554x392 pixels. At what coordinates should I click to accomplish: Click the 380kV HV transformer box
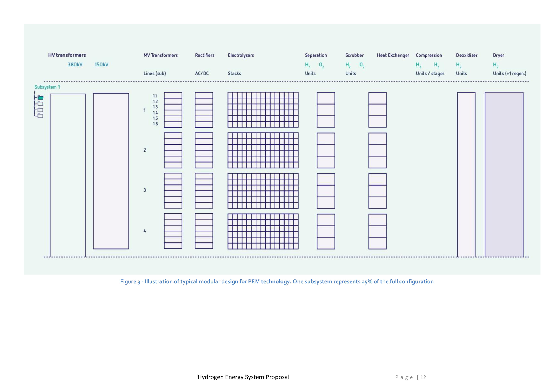tap(68, 175)
